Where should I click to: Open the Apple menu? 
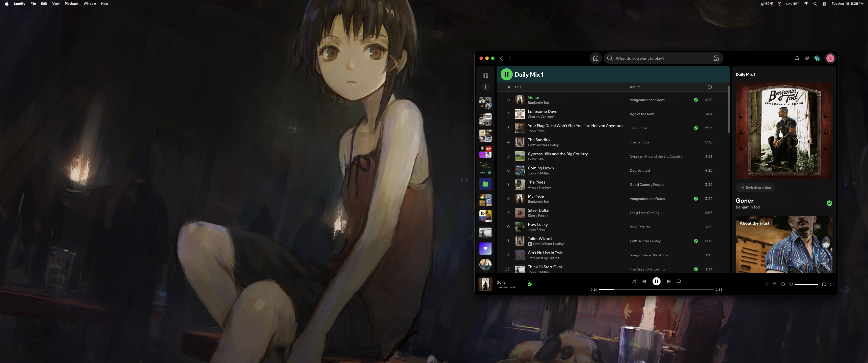click(x=7, y=4)
